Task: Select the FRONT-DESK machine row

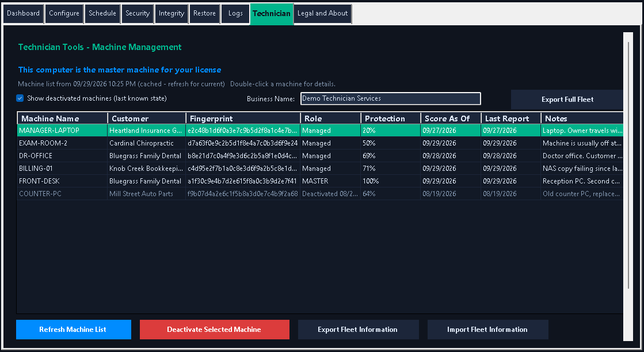Action: tap(320, 181)
